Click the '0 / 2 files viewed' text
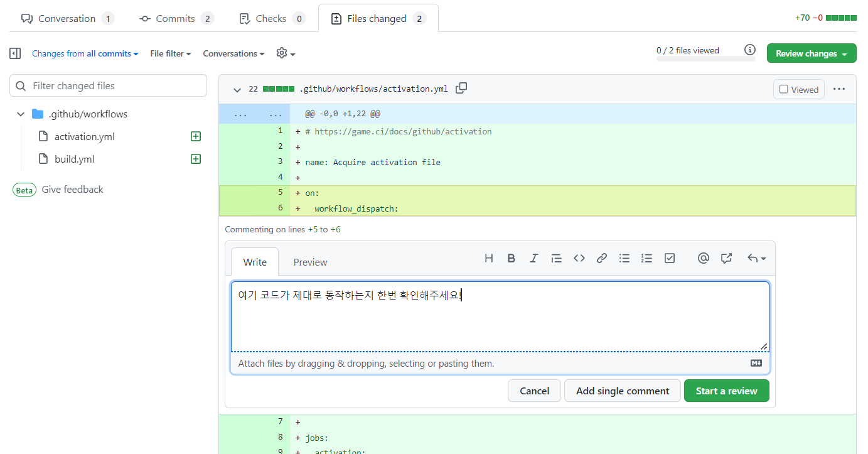The width and height of the screenshot is (868, 454). [688, 50]
